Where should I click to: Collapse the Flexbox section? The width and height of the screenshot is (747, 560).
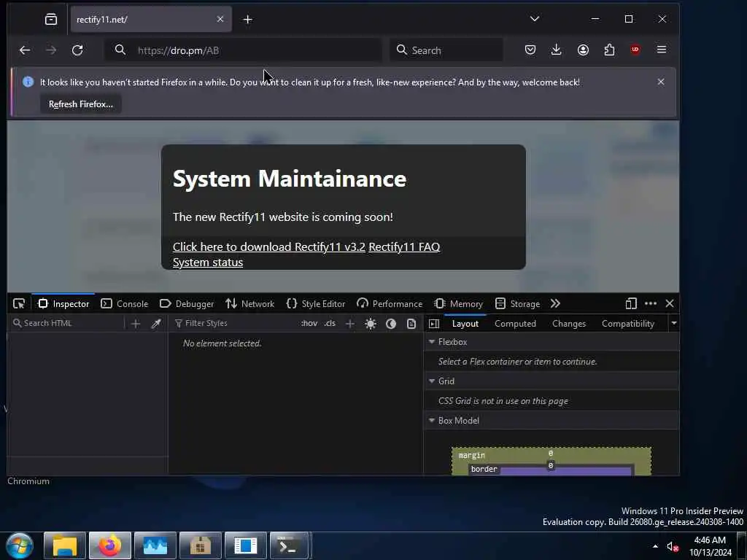point(432,342)
